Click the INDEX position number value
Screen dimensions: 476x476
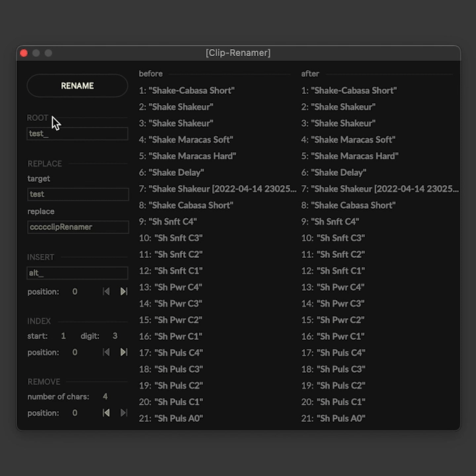point(75,352)
